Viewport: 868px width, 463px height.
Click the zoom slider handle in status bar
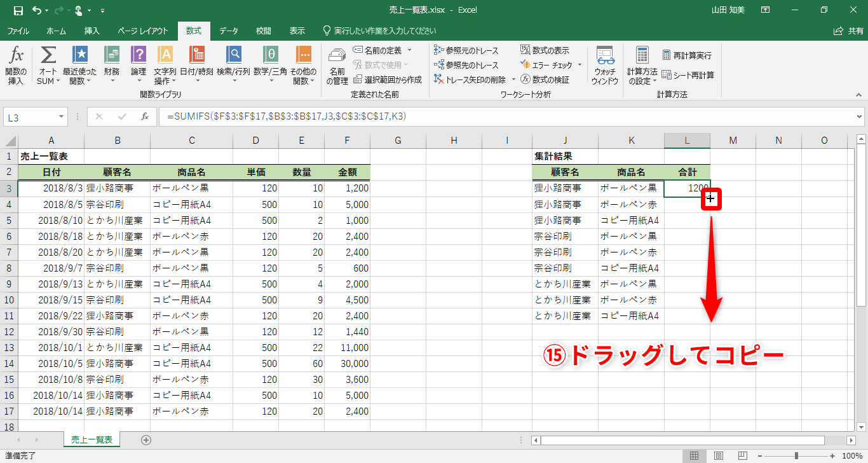(x=796, y=456)
